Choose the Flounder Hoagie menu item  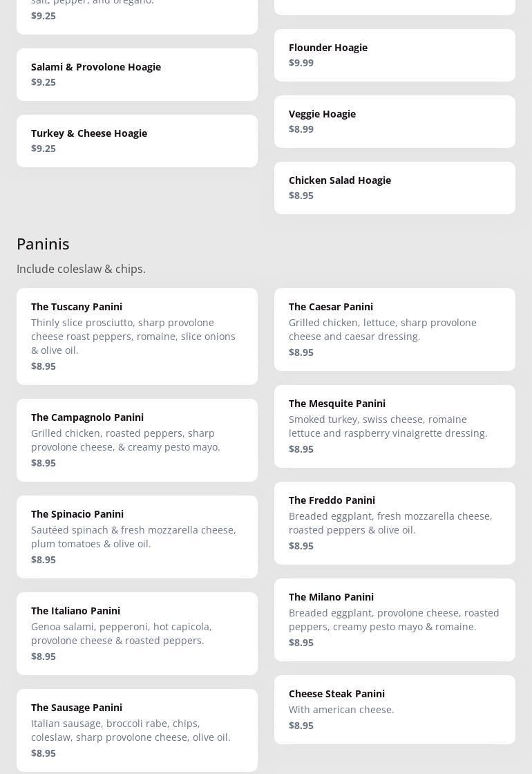point(395,55)
